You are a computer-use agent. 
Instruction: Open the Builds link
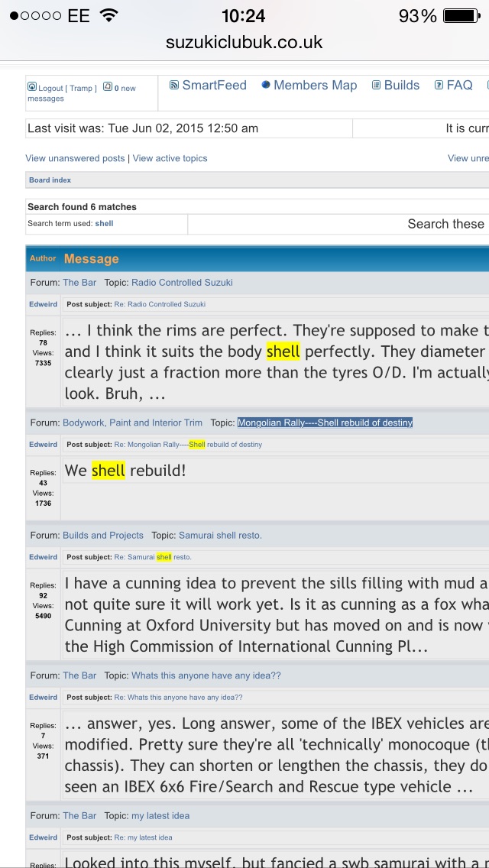point(401,86)
